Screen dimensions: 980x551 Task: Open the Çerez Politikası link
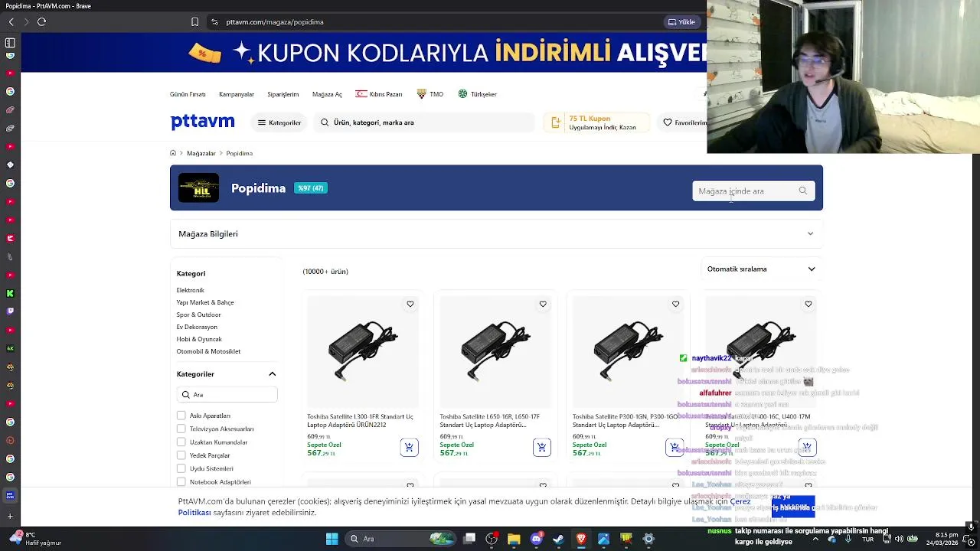click(194, 512)
